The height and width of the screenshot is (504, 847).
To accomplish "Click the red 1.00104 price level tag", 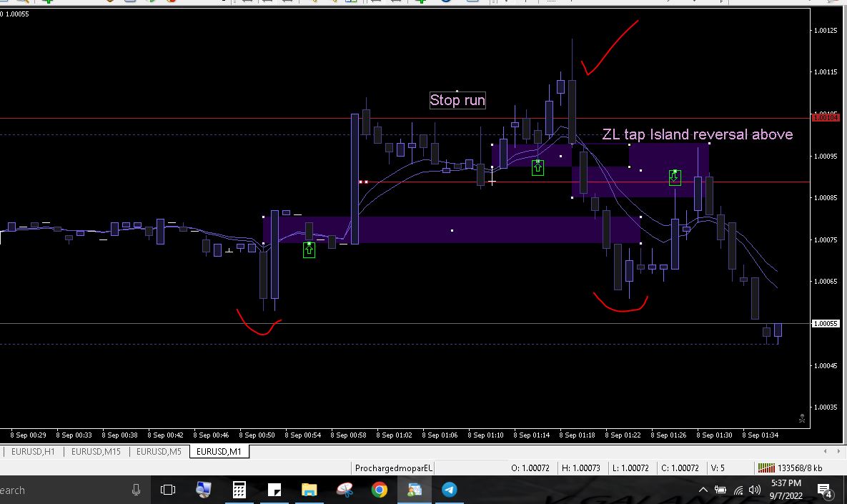I will [826, 118].
